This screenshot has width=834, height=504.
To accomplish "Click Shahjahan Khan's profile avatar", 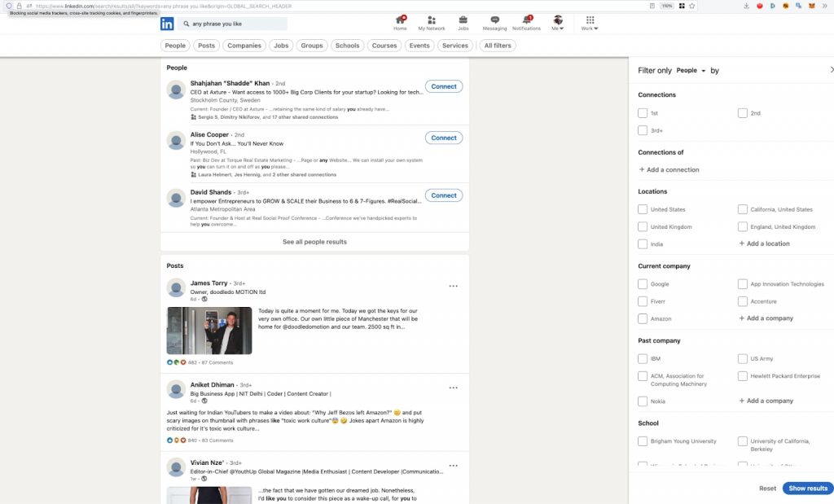I will [x=176, y=90].
